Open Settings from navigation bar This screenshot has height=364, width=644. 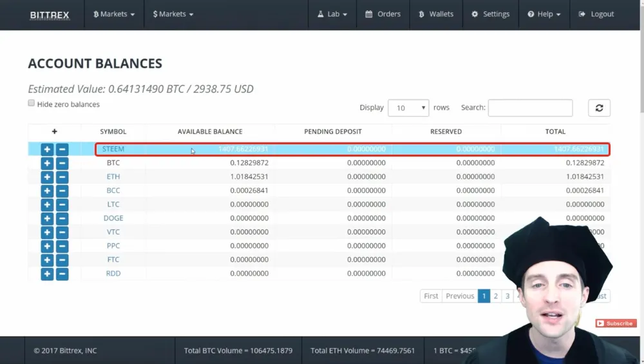coord(490,14)
